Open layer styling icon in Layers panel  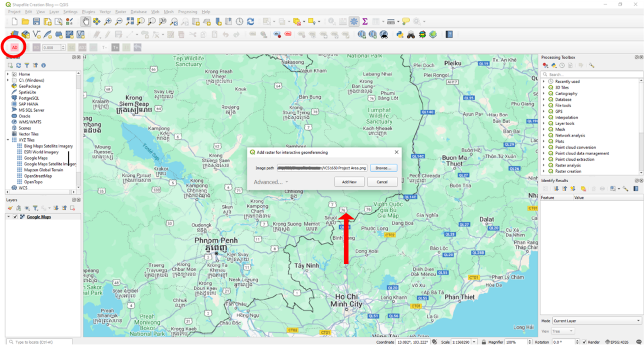(x=10, y=208)
